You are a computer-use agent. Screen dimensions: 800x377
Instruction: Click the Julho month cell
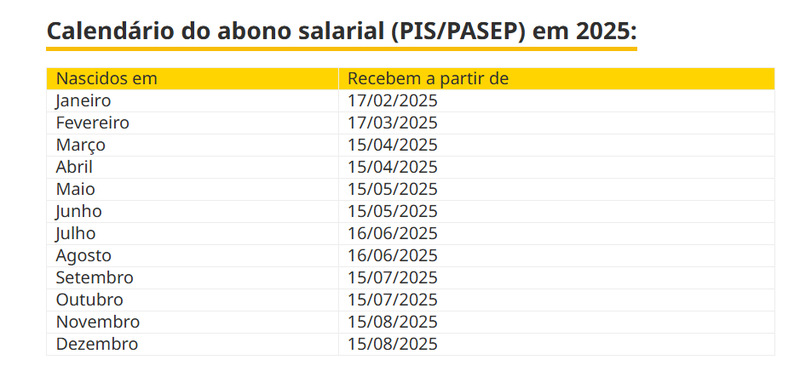(192, 234)
